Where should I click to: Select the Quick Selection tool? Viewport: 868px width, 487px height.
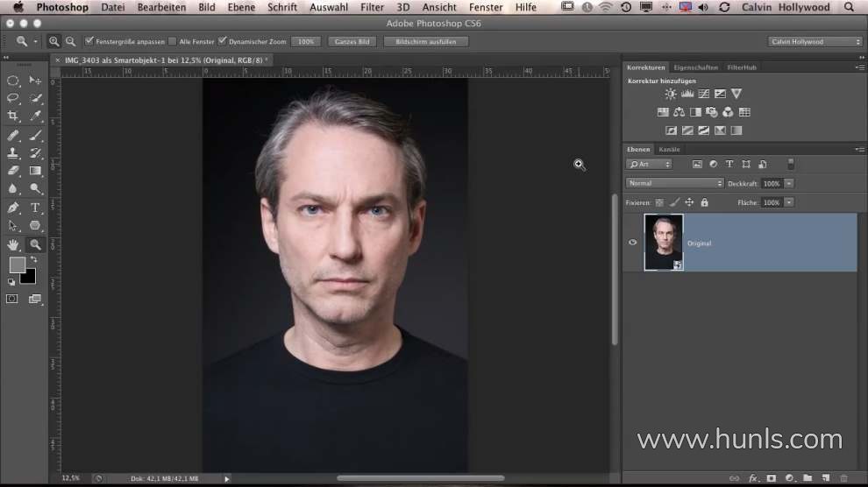pos(35,98)
